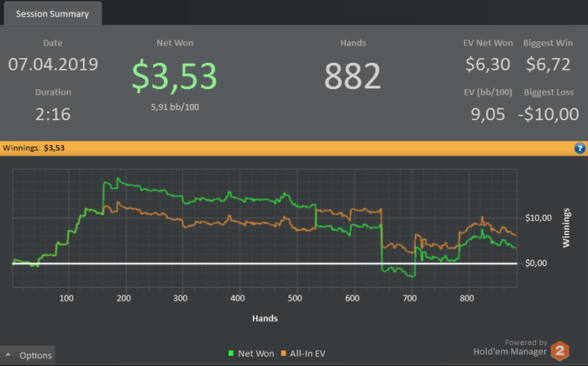Click the 5,91 bb/100 win rate text

coord(175,107)
